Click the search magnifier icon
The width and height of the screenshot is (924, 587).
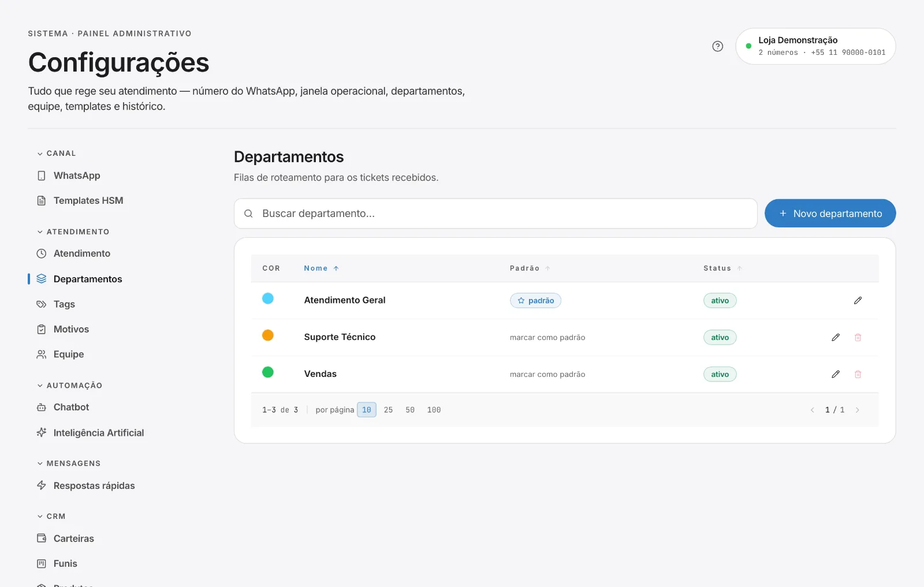248,214
